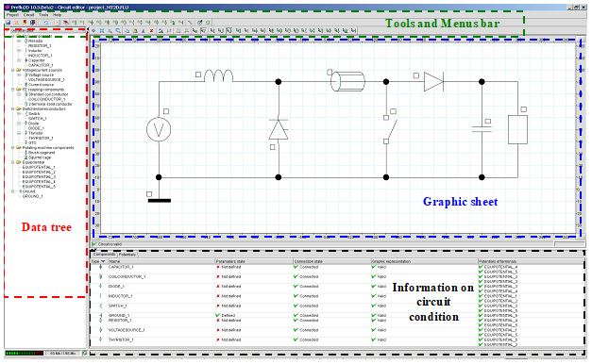The height and width of the screenshot is (364, 592).
Task: Select the THYRISTOR_1 row in the components table
Action: 336,339
